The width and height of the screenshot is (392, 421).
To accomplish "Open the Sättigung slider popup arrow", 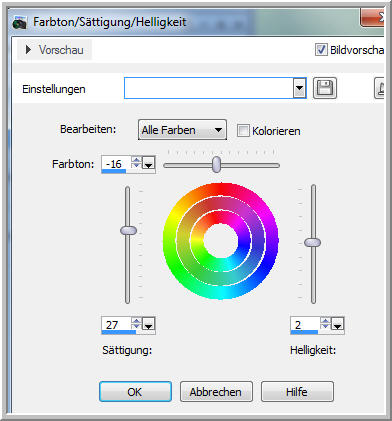I will [x=149, y=324].
